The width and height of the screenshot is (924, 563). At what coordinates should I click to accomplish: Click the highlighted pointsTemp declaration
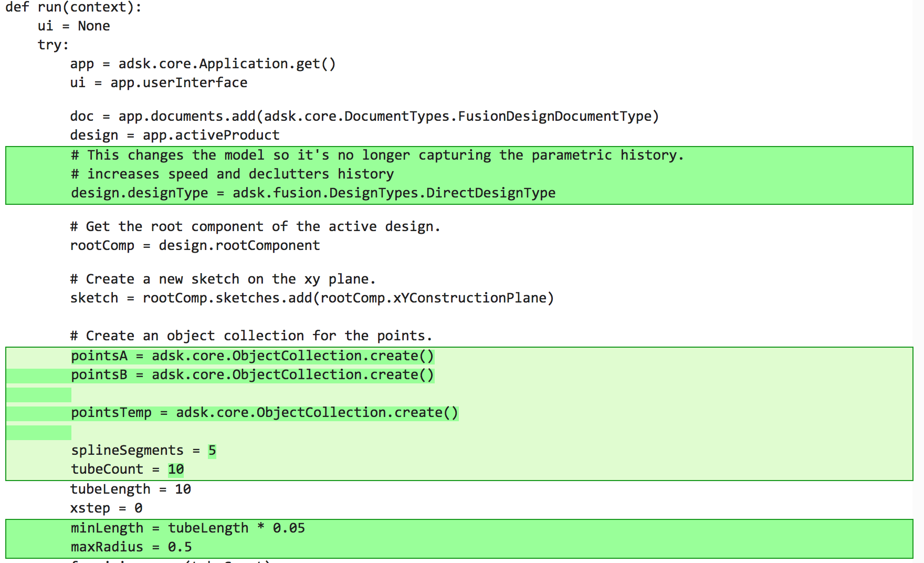click(265, 413)
